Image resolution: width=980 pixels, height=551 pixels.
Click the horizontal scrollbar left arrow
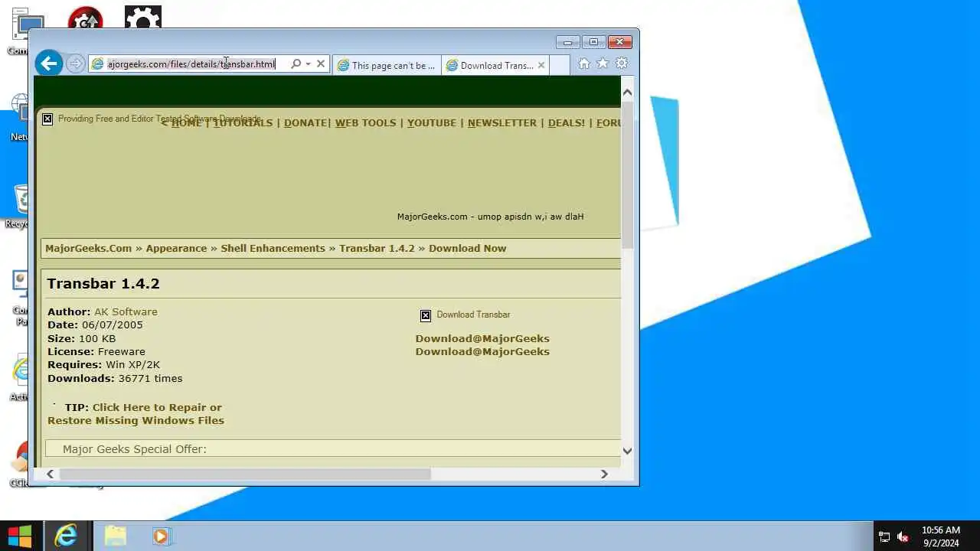51,474
